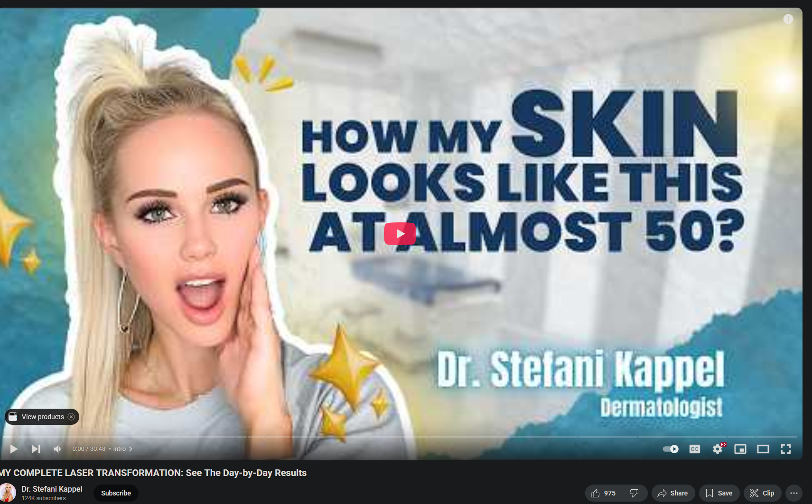Like the video with 975 likes
The width and height of the screenshot is (812, 504).
(x=603, y=493)
